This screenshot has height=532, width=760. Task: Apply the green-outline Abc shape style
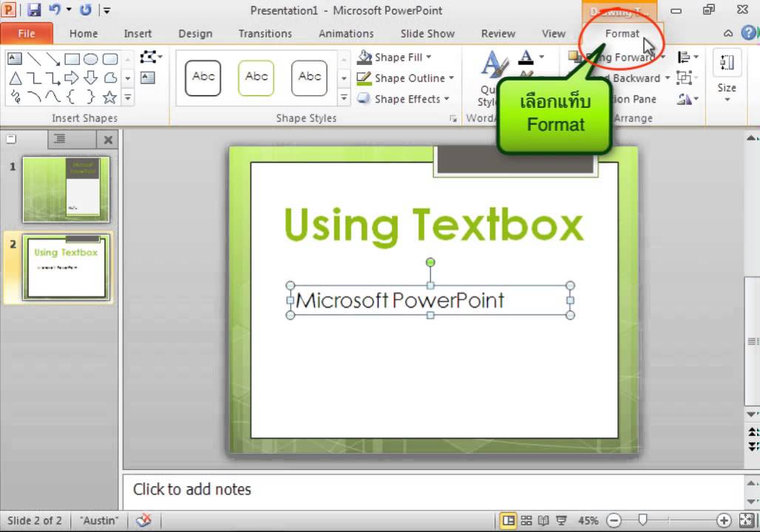point(257,78)
